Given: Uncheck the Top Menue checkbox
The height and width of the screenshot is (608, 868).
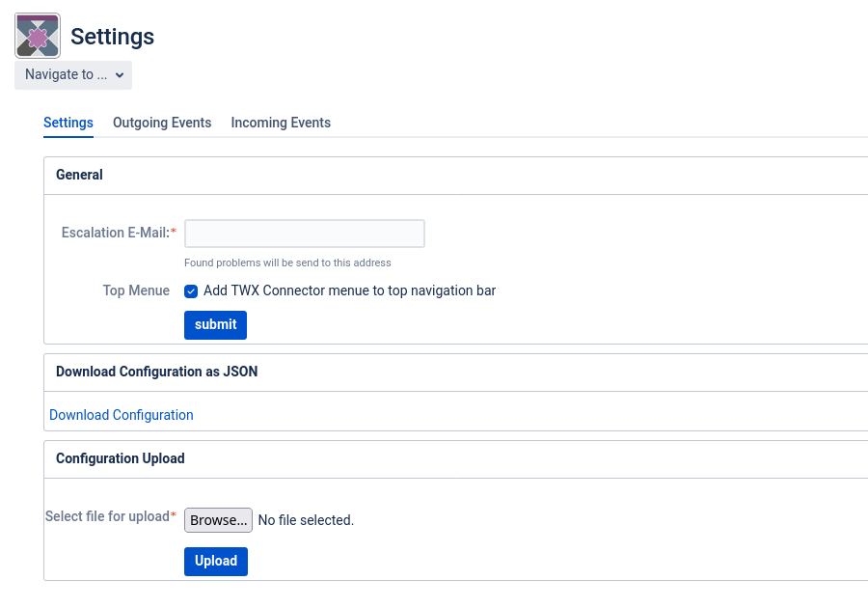Looking at the screenshot, I should coord(191,291).
